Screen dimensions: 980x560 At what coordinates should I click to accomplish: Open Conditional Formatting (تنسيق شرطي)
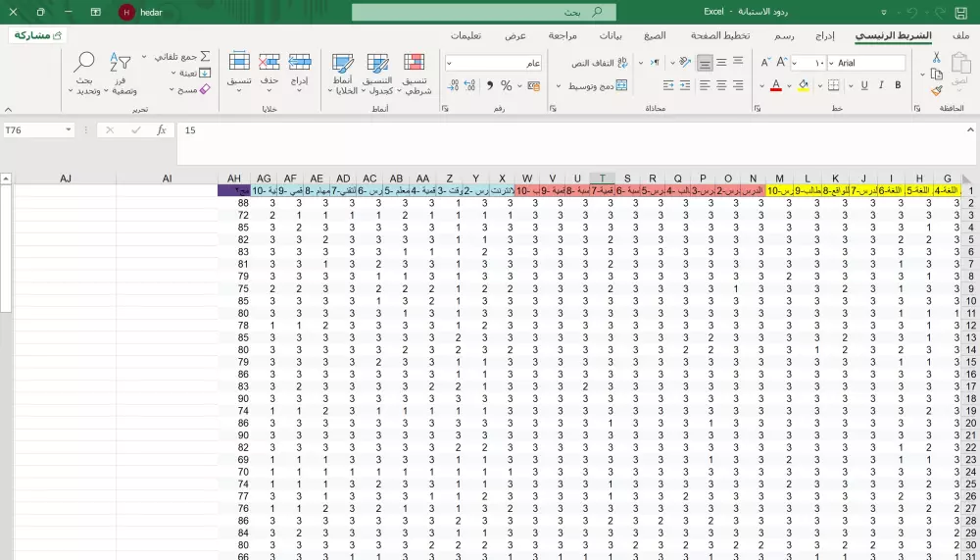click(415, 74)
